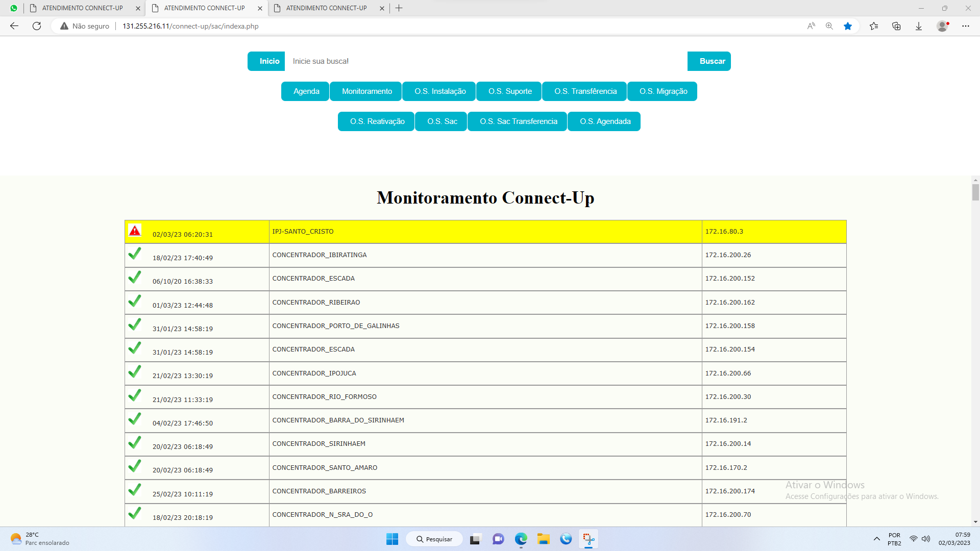980x551 pixels.
Task: Open the taskbar Pesquisar search box
Action: click(434, 539)
